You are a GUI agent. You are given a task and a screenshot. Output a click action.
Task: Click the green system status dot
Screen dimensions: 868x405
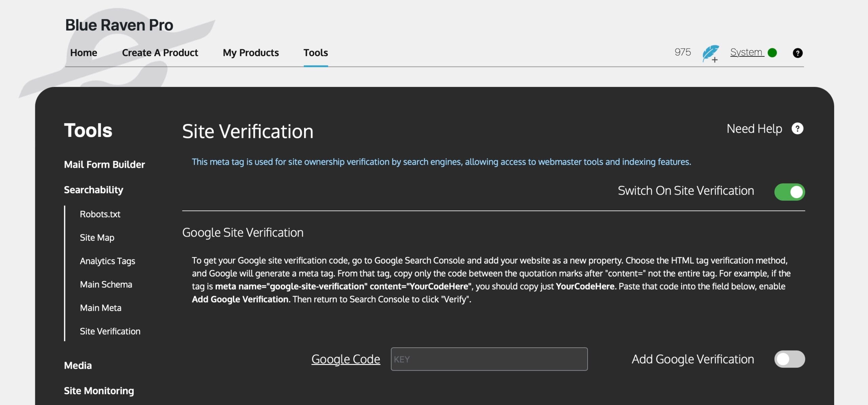click(772, 53)
